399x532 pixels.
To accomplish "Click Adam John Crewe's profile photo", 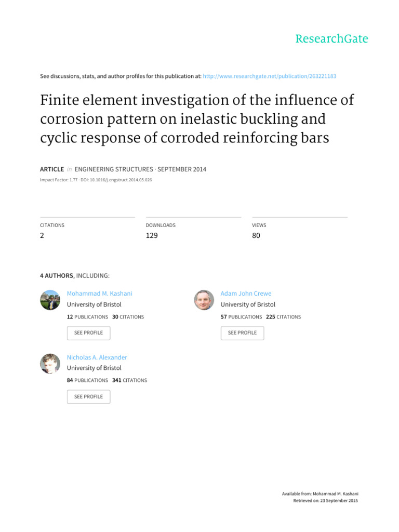I will (x=204, y=300).
